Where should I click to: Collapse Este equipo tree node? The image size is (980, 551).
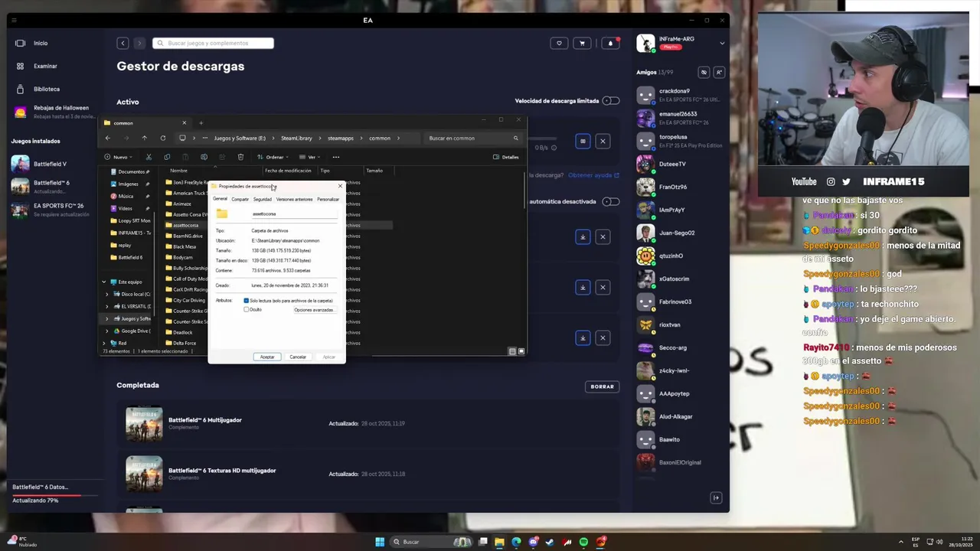(104, 282)
